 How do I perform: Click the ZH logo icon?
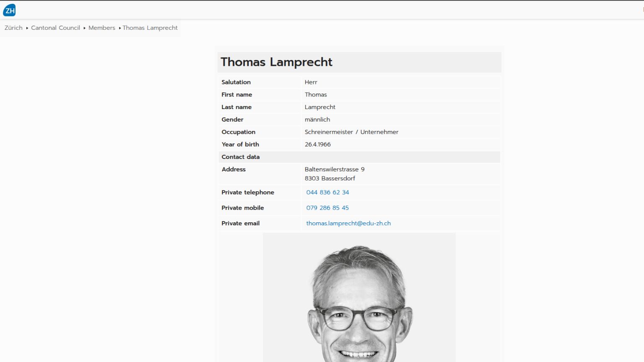coord(9,10)
